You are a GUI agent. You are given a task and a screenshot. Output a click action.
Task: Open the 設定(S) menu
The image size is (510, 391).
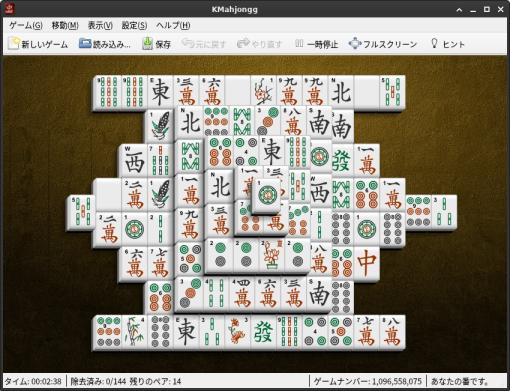(134, 25)
